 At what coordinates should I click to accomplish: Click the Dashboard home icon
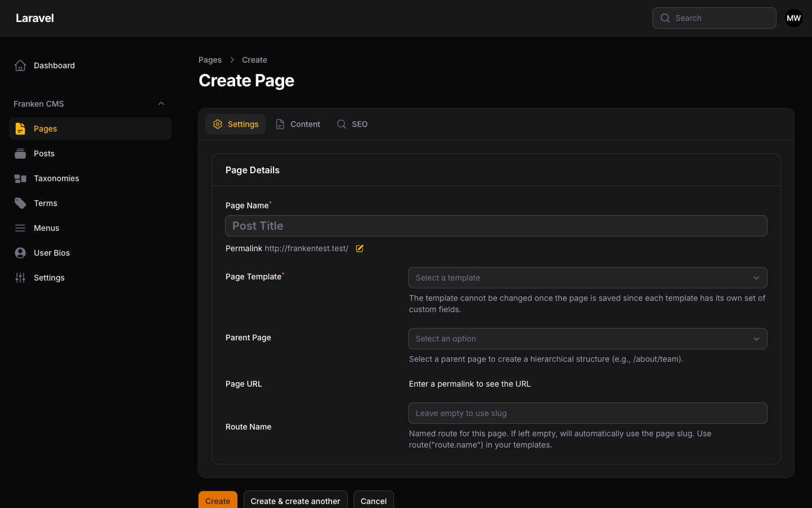pos(20,65)
